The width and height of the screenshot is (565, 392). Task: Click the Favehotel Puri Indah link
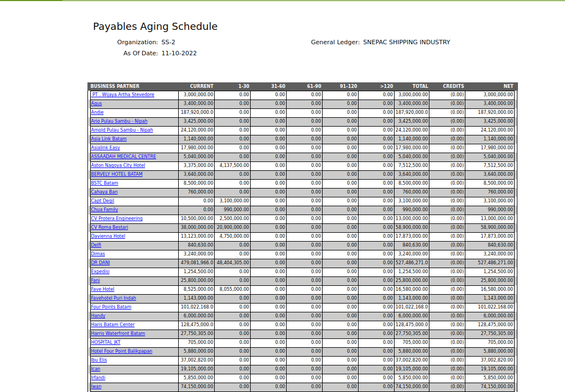(x=113, y=298)
